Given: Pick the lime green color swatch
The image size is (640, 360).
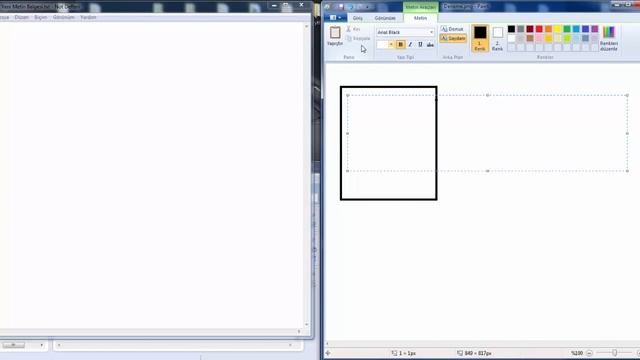Looking at the screenshot, I should point(567,38).
